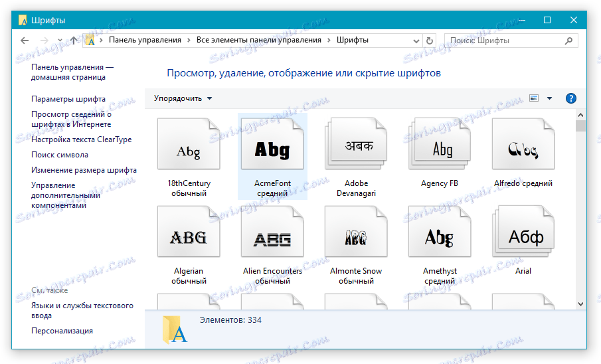
Task: Open recent locations dropdown arrow
Action: pos(60,41)
